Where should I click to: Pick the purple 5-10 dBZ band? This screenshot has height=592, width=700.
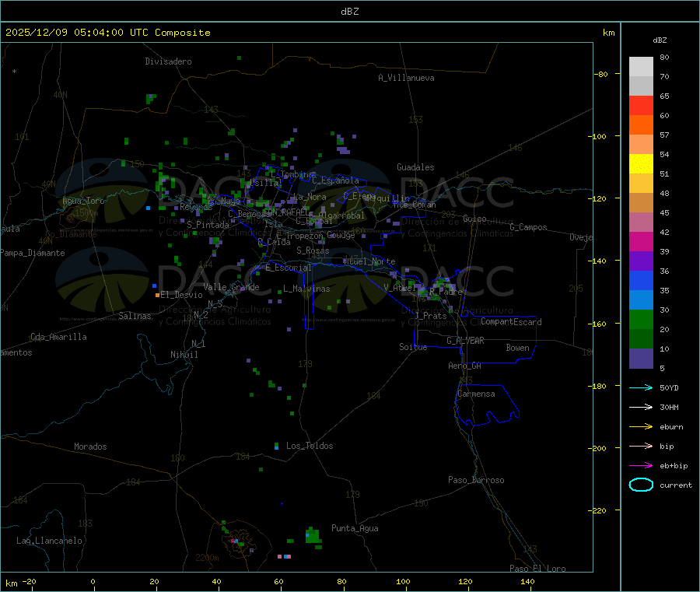tap(641, 359)
